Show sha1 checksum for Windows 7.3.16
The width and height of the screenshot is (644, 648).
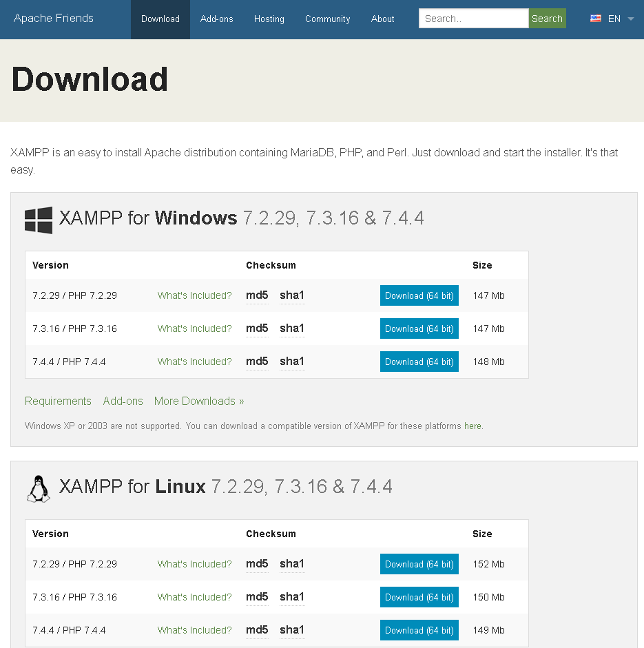coord(292,328)
